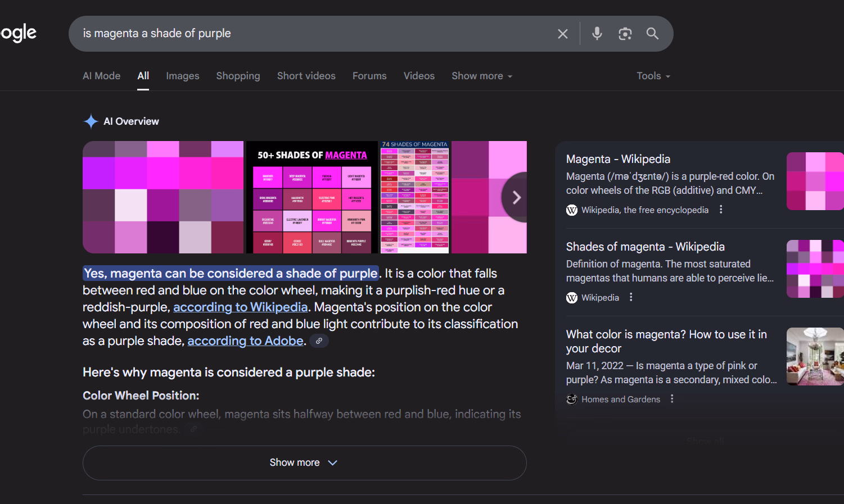The width and height of the screenshot is (844, 504).
Task: Switch to the Images tab
Action: point(182,76)
